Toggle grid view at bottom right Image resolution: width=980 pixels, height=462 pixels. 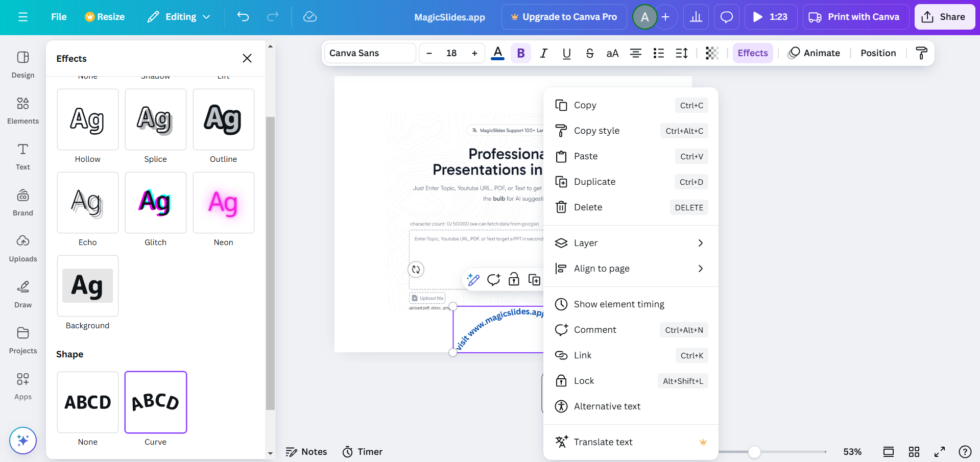pos(914,452)
